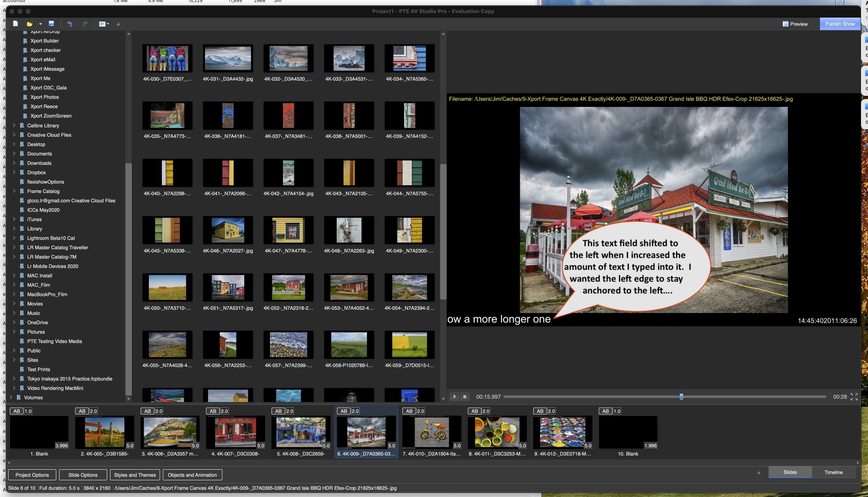Click AB transition icon on slide 10
Image resolution: width=868 pixels, height=497 pixels.
click(605, 411)
